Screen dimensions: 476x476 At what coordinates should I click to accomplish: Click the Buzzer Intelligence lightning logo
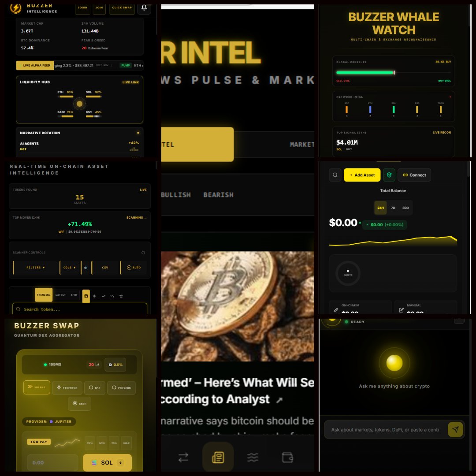pos(15,8)
